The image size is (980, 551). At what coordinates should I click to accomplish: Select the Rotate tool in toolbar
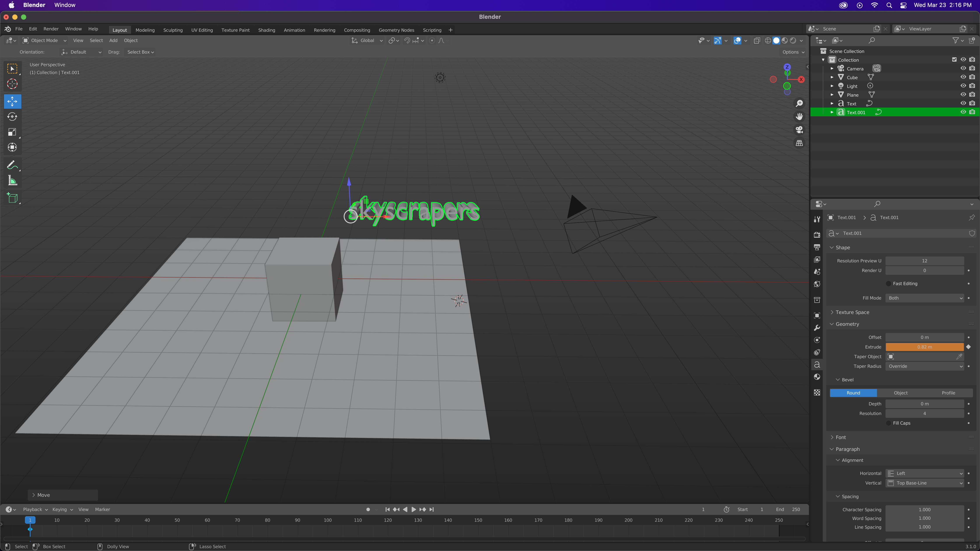pos(12,117)
